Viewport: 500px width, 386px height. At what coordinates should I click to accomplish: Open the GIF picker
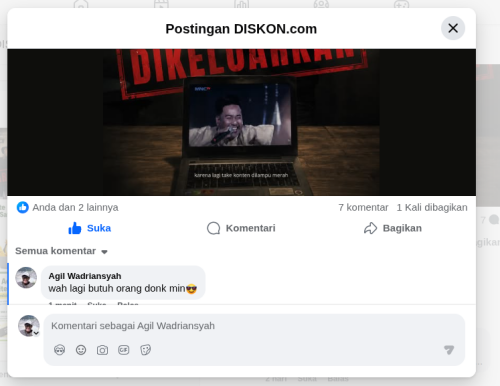click(x=124, y=350)
